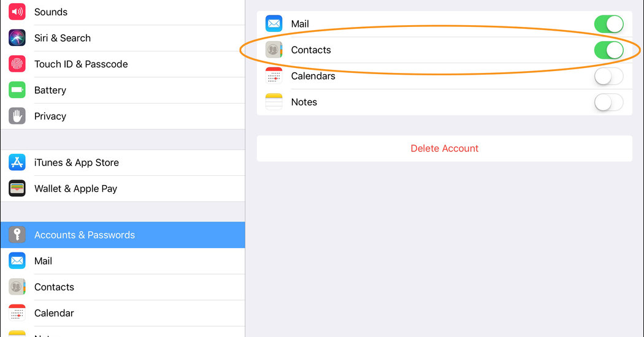Tap the Calendars icon in account panel
This screenshot has width=644, height=337.
point(274,76)
